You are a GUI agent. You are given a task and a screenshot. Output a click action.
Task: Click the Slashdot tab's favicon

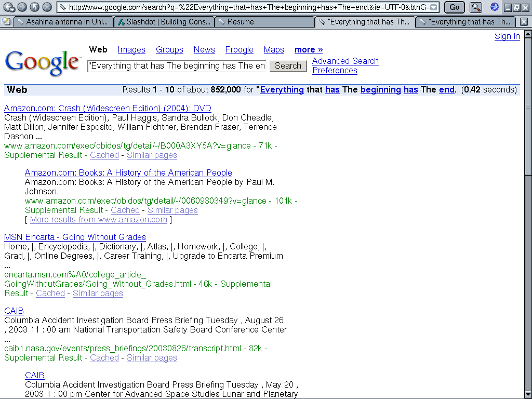[x=121, y=22]
